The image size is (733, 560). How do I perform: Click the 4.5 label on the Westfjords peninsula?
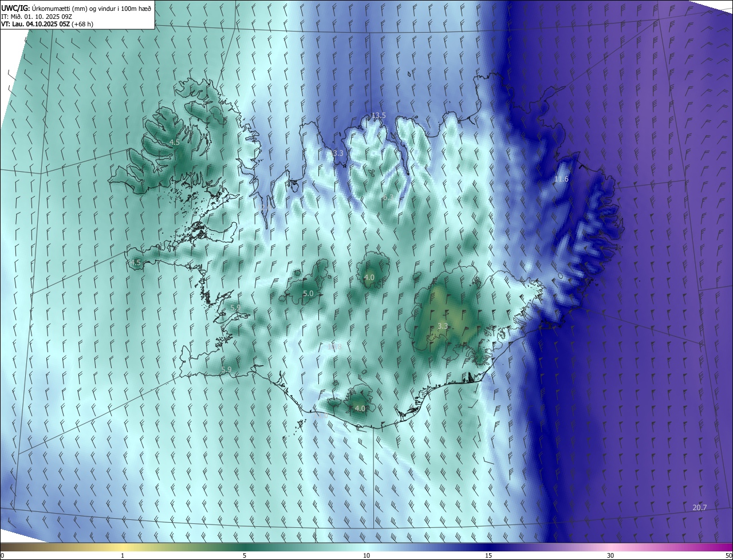click(174, 142)
